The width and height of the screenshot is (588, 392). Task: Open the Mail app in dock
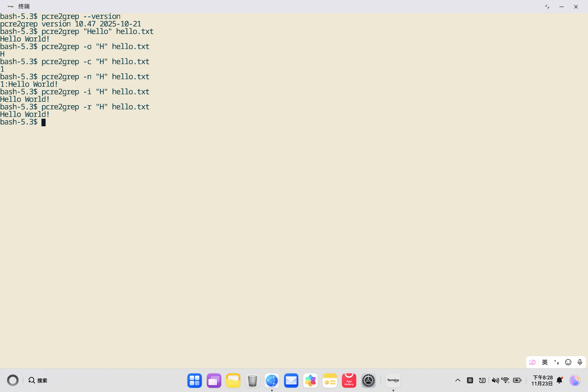tap(291, 381)
